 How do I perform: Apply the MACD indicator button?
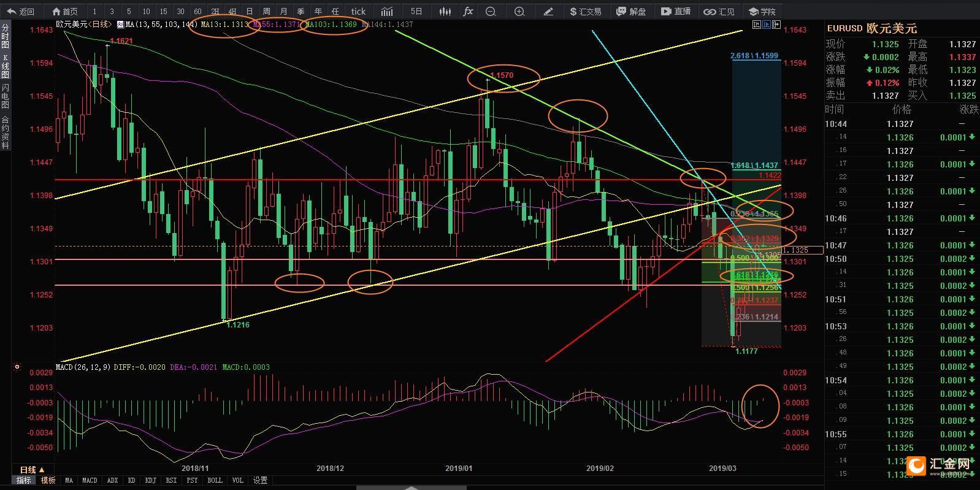[x=90, y=480]
